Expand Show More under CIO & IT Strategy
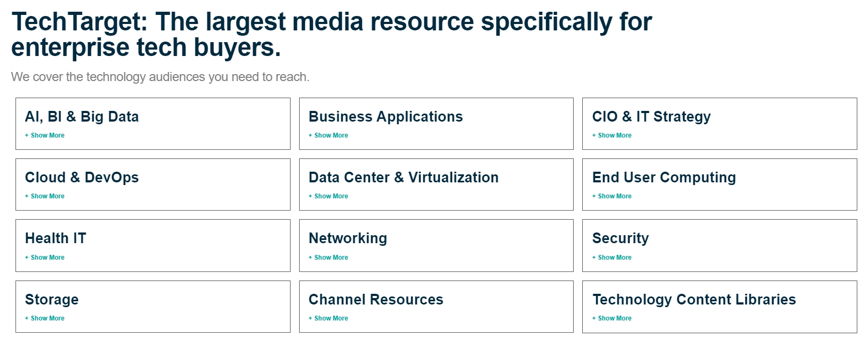 (612, 135)
